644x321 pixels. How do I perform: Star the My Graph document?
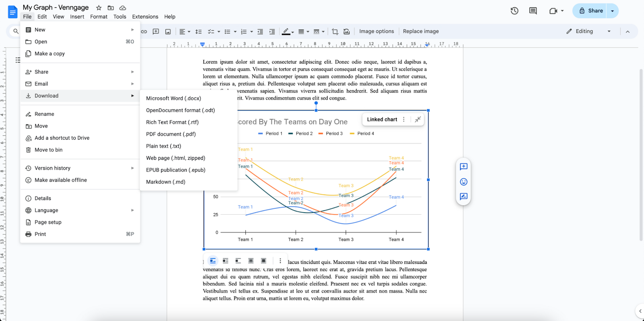click(99, 8)
